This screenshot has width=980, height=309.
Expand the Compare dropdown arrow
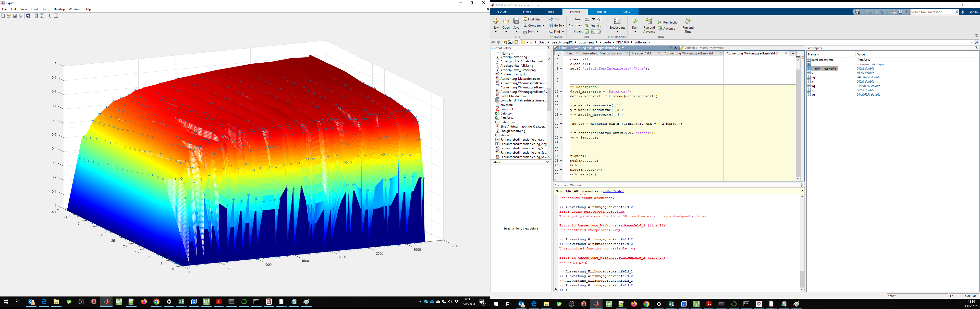coord(543,26)
